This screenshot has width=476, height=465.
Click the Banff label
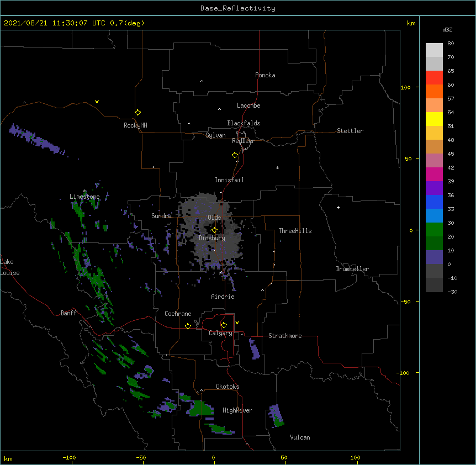coord(68,313)
